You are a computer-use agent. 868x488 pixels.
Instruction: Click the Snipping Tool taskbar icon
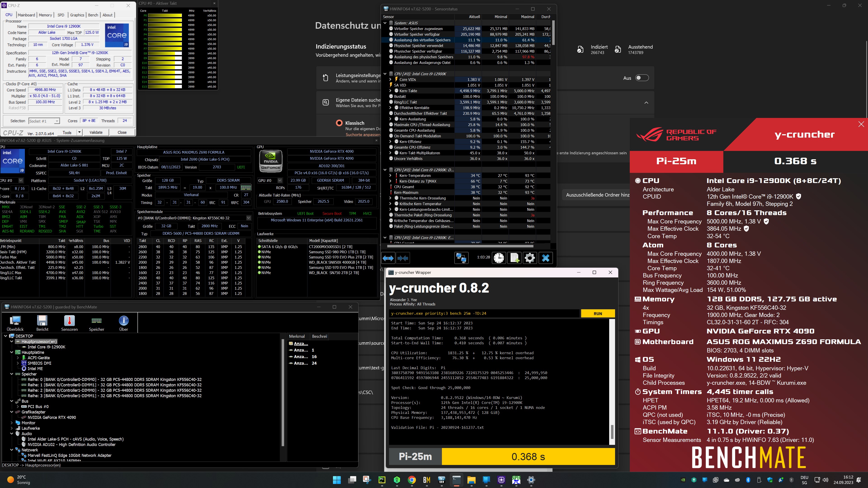point(367,480)
